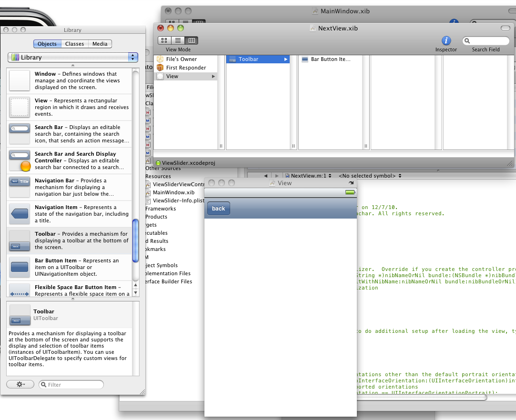
Task: Click the toolbar pill button in NextView.xib
Action: click(x=505, y=28)
